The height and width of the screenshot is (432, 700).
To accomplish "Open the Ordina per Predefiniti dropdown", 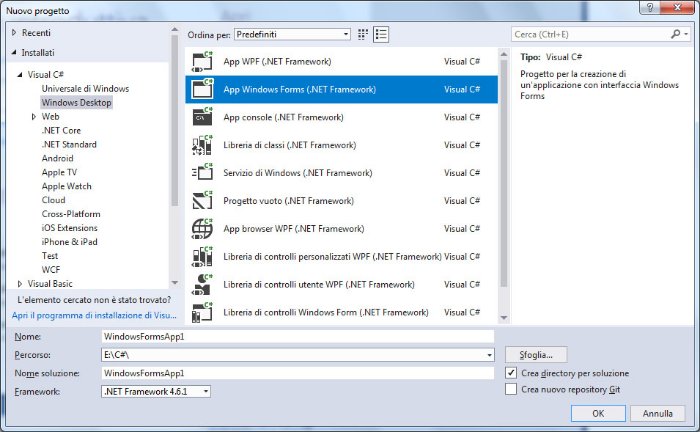I will [x=292, y=34].
